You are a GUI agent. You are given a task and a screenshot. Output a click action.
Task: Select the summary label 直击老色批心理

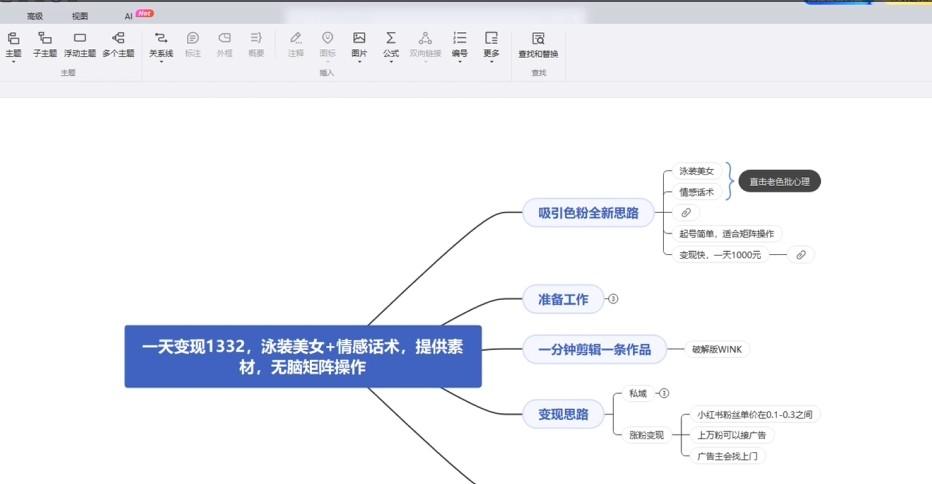click(779, 182)
